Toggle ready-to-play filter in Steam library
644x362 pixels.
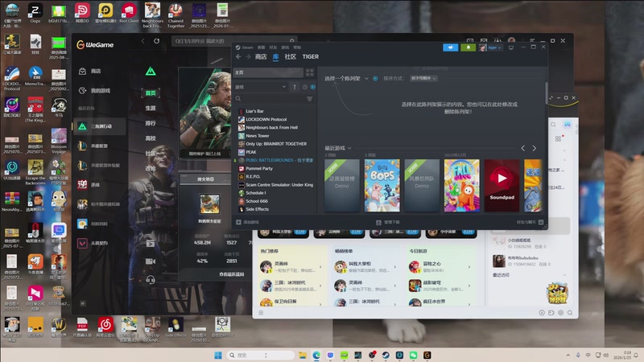313,87
